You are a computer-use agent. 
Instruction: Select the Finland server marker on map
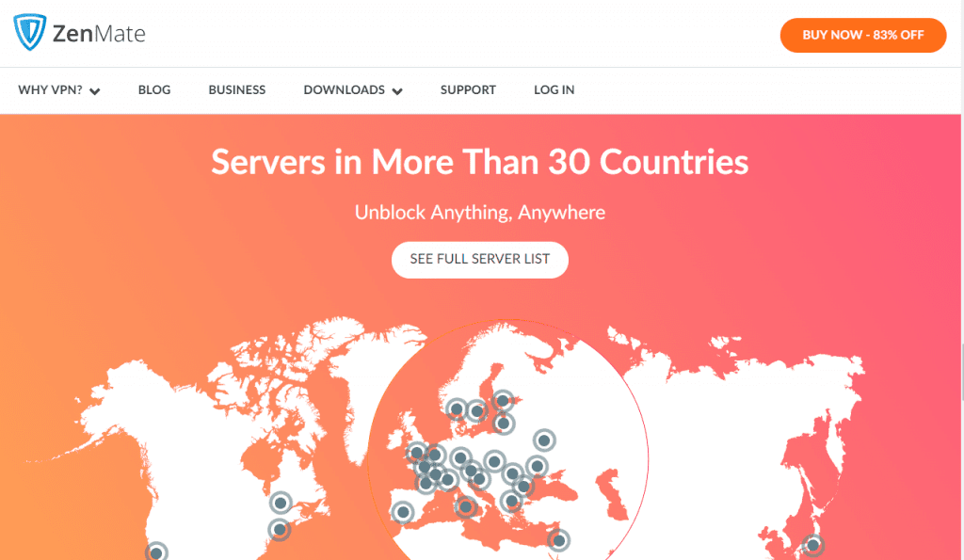[x=503, y=401]
